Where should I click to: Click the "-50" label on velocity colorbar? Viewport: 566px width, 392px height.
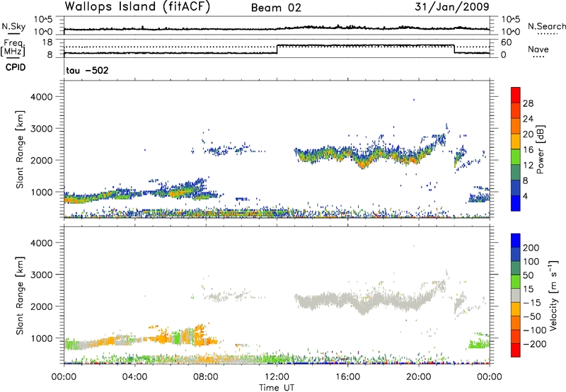point(532,316)
